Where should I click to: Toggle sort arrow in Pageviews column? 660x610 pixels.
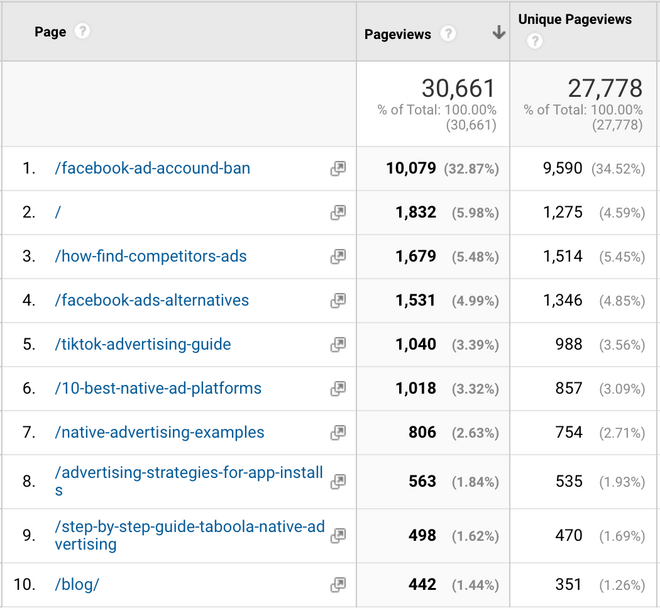coord(499,33)
